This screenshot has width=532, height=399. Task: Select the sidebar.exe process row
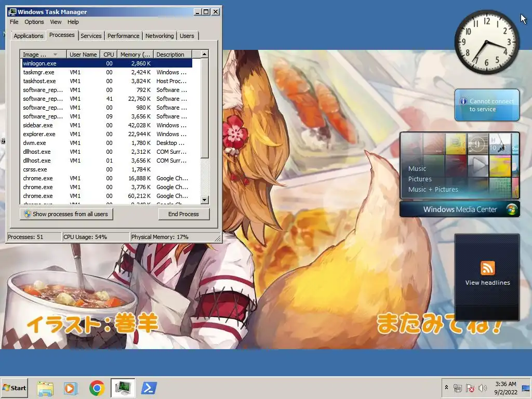[107, 125]
